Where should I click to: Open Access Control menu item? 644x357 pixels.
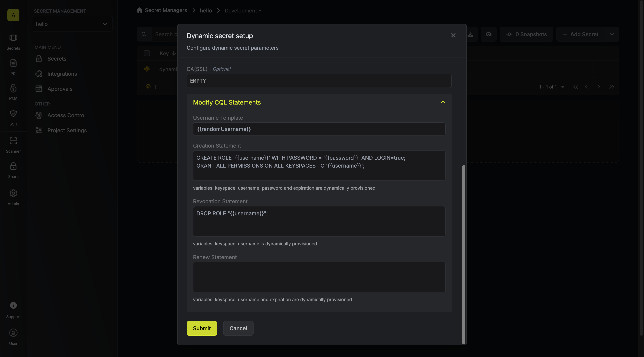pyautogui.click(x=61, y=115)
